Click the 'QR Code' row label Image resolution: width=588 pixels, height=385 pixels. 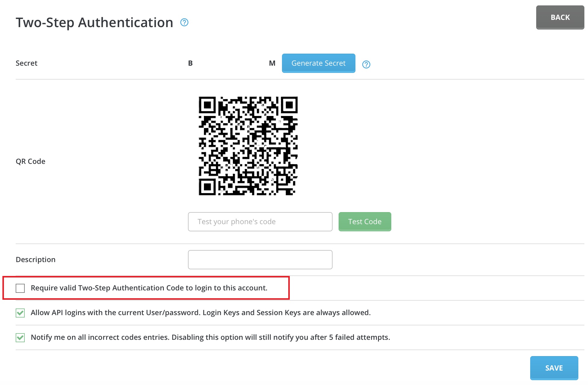point(30,161)
